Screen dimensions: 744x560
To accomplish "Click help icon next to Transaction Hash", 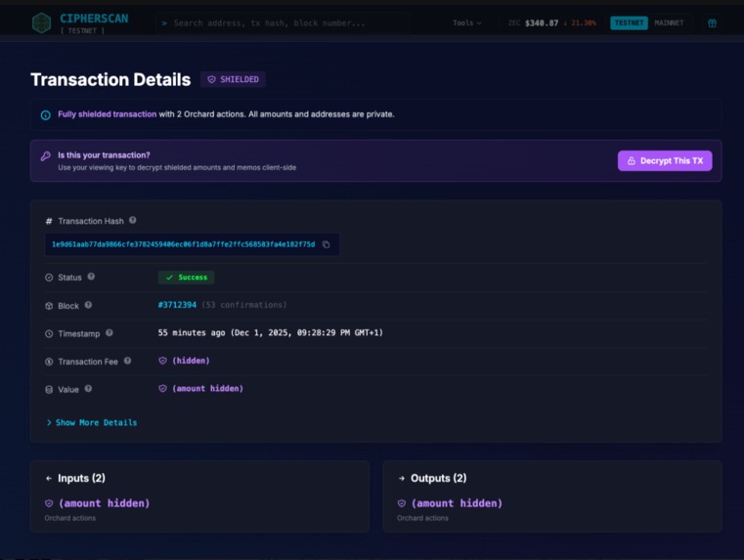I will click(x=132, y=220).
